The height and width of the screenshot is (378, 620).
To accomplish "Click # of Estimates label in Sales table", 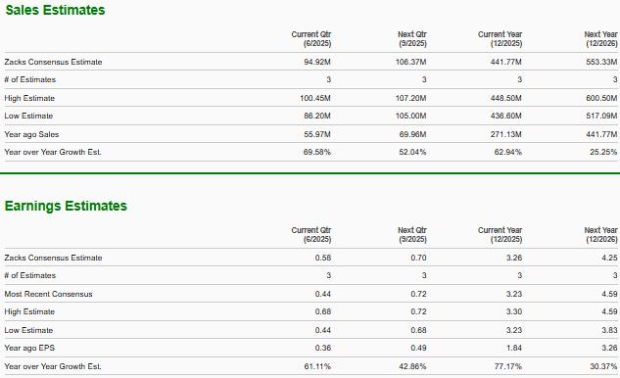I will (30, 79).
